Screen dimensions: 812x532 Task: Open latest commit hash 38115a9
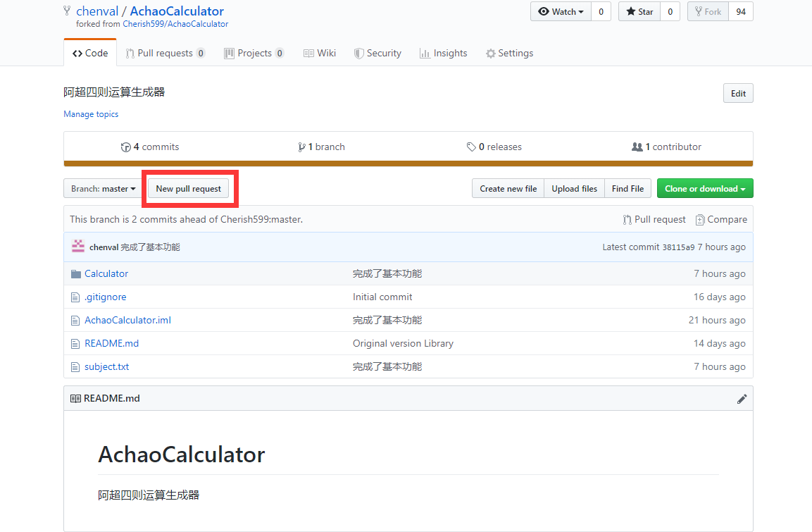[x=678, y=247]
